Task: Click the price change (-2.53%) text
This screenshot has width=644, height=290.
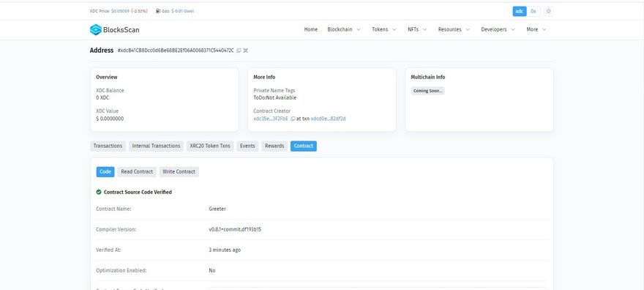Action: coord(139,11)
